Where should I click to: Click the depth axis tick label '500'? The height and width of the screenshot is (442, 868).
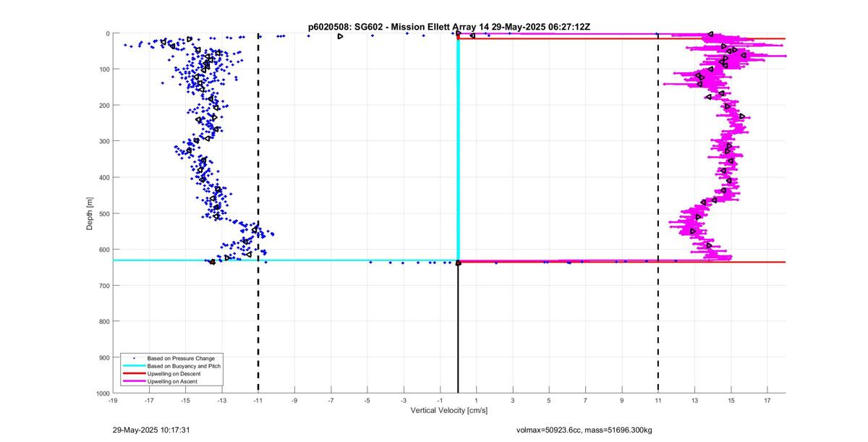[x=104, y=213]
